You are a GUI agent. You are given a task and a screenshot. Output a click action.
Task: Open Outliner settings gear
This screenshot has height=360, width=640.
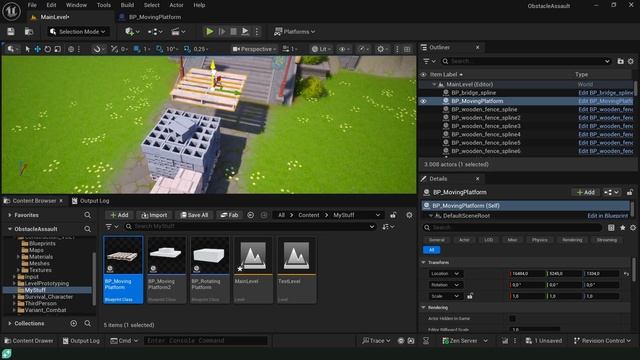pos(631,61)
